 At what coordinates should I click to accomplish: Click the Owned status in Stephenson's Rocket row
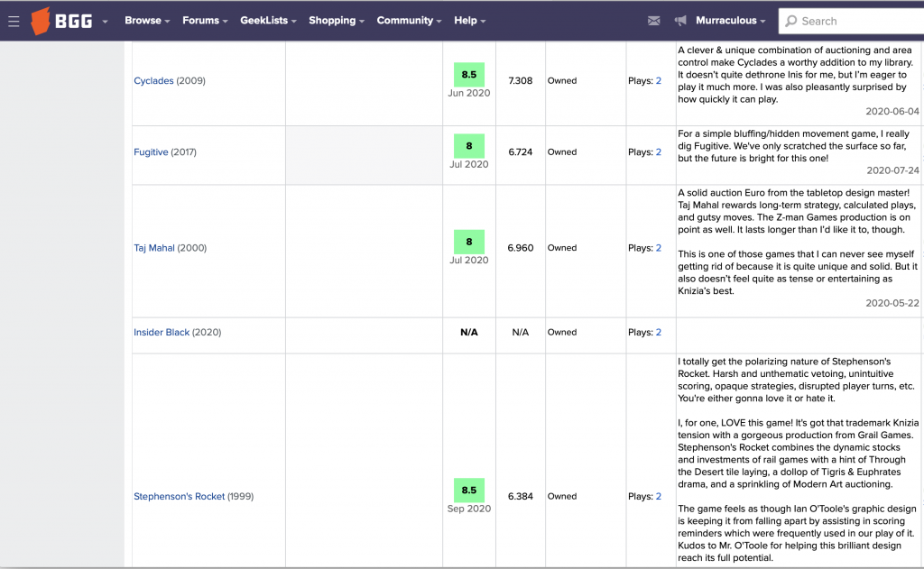562,497
